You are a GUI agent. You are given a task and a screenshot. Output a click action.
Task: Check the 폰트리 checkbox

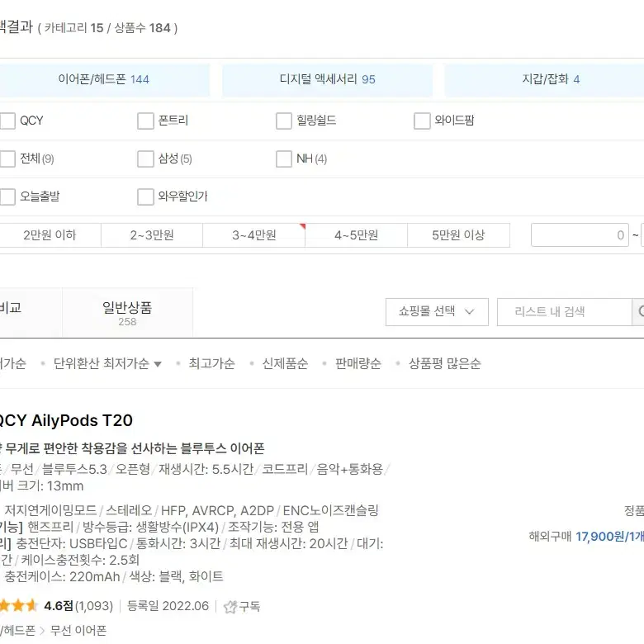[145, 121]
